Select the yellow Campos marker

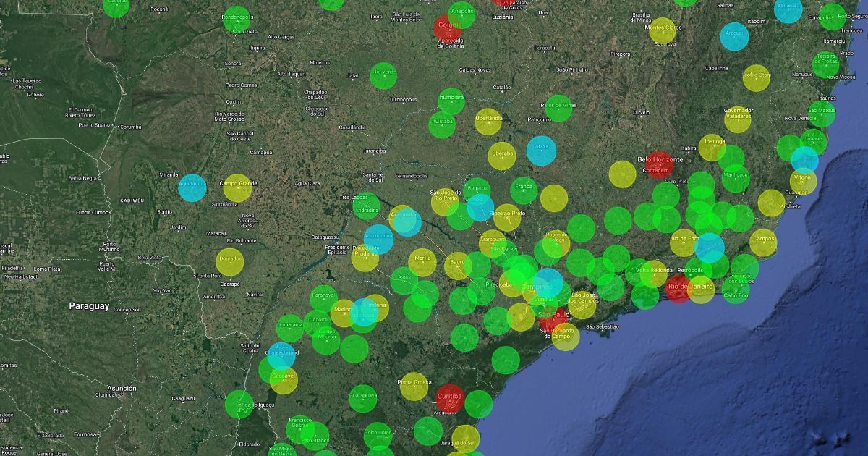(763, 242)
